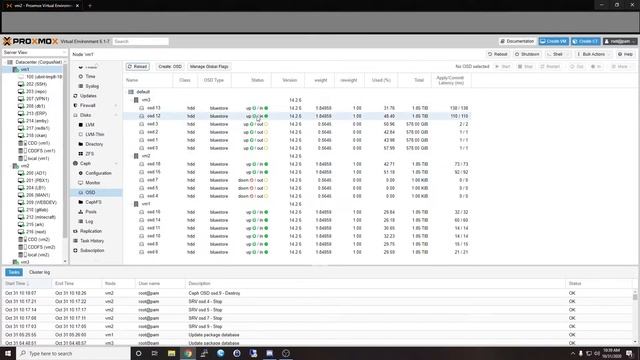Open Directory under Disks
The height and width of the screenshot is (360, 640).
[94, 144]
